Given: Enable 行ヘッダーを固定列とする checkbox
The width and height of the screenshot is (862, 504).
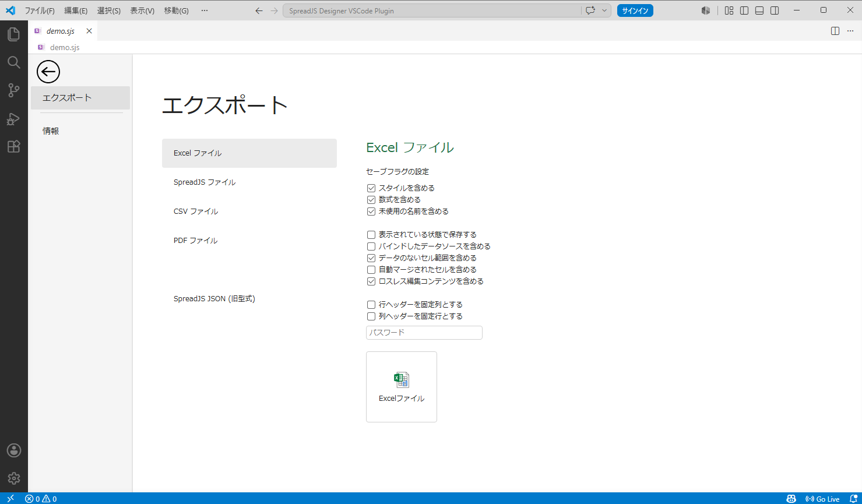Looking at the screenshot, I should point(371,305).
